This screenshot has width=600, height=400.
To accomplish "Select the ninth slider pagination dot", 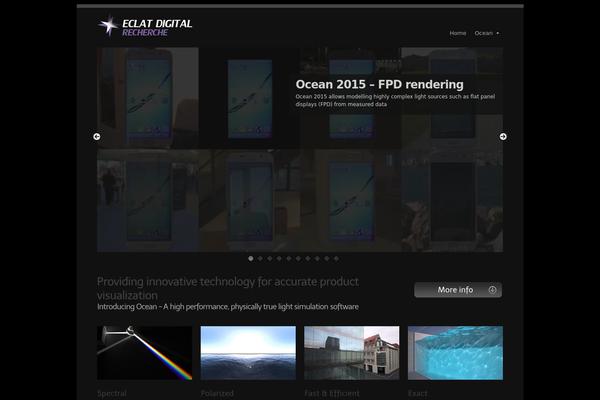I will 327,259.
